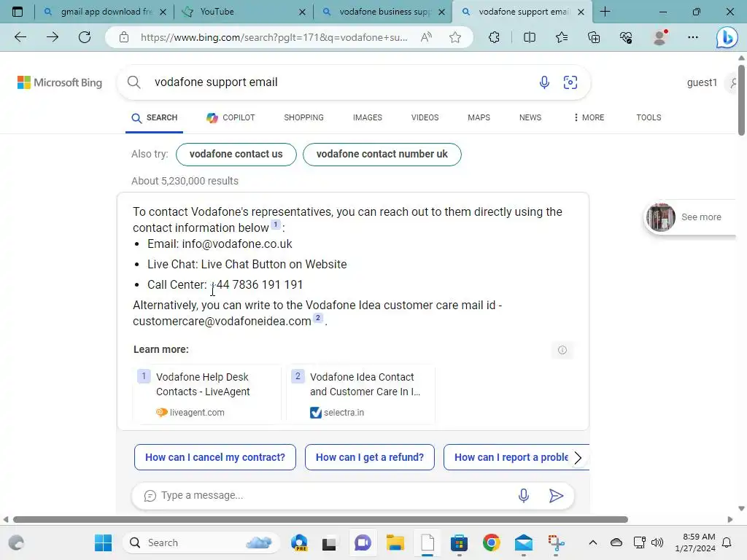
Task: Open File Explorer from taskbar
Action: point(395,542)
